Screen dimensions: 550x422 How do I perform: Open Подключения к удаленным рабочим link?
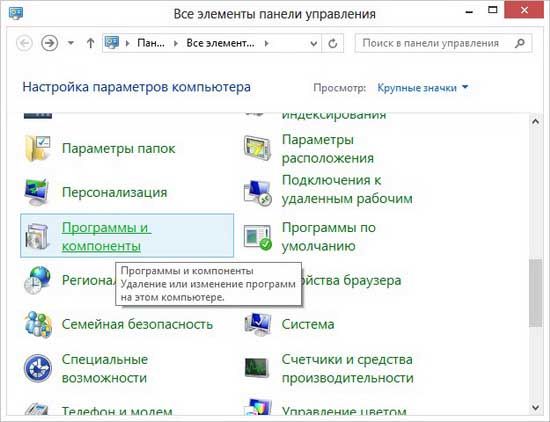(x=347, y=189)
